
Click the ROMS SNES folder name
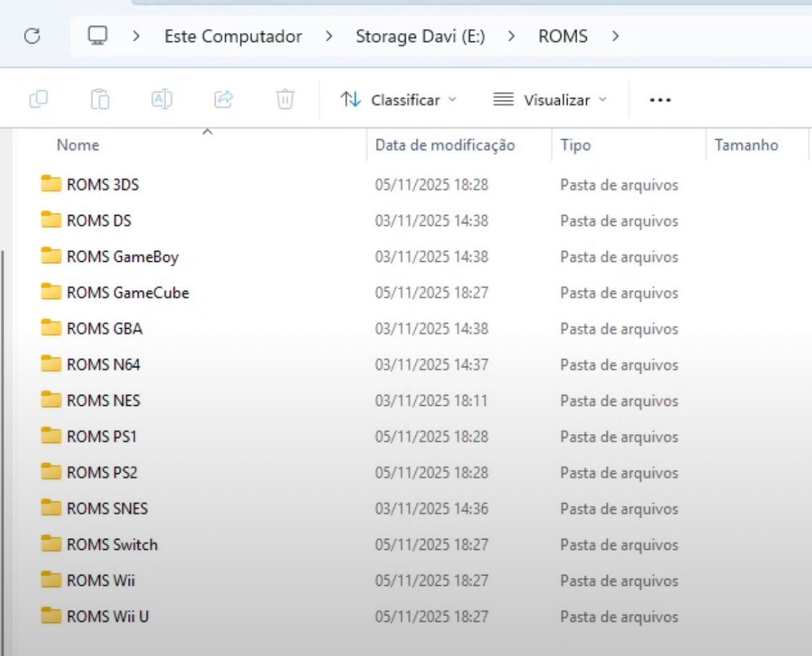[x=107, y=509]
